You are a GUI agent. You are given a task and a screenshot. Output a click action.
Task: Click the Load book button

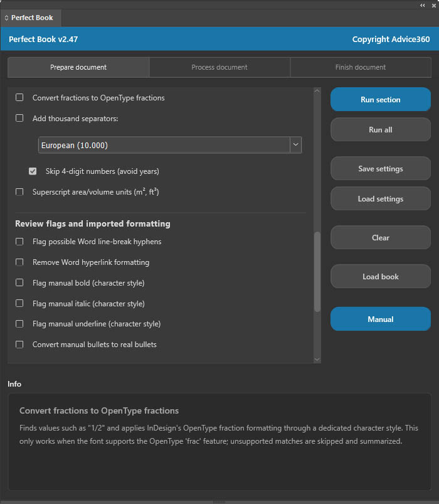[x=381, y=276]
